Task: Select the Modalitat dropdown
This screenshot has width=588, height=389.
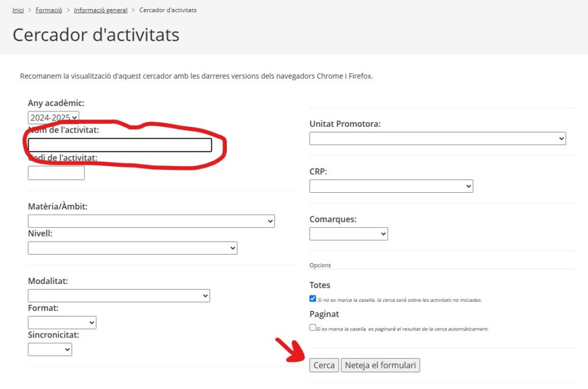Action: point(119,295)
